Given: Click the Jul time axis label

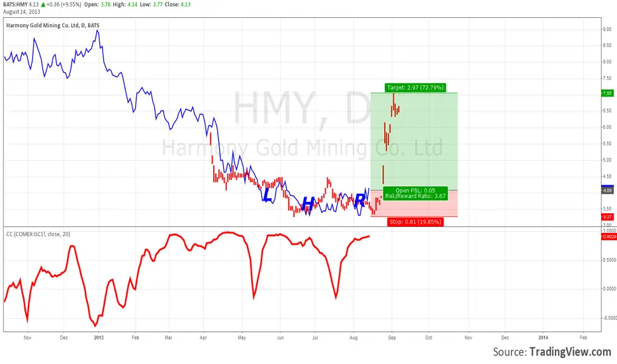Looking at the screenshot, I should pyautogui.click(x=315, y=338).
